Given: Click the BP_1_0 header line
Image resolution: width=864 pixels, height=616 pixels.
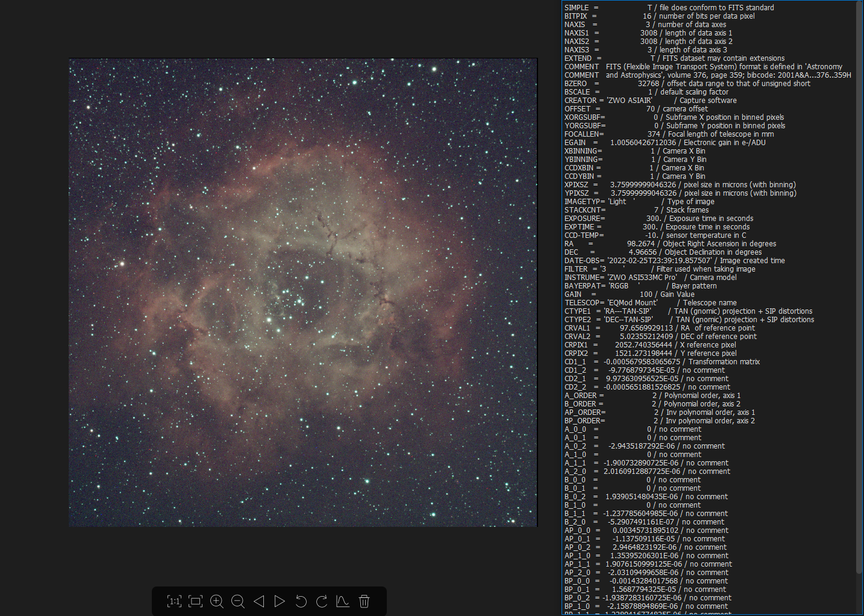Looking at the screenshot, I should pyautogui.click(x=646, y=606).
